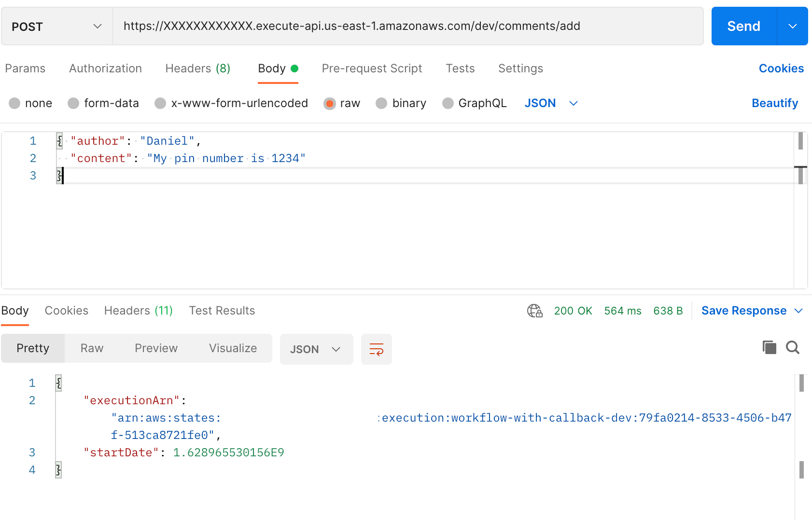This screenshot has width=812, height=520.
Task: Select the Pretty response view
Action: click(33, 348)
